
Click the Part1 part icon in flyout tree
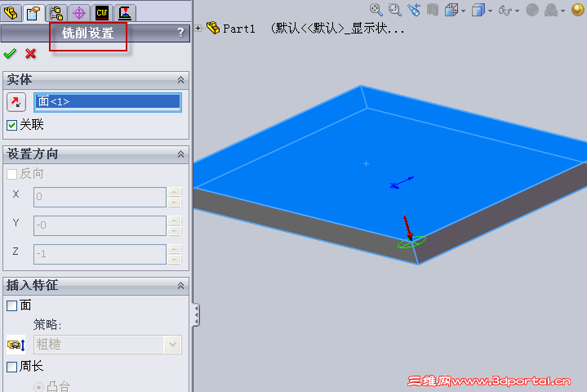point(213,28)
